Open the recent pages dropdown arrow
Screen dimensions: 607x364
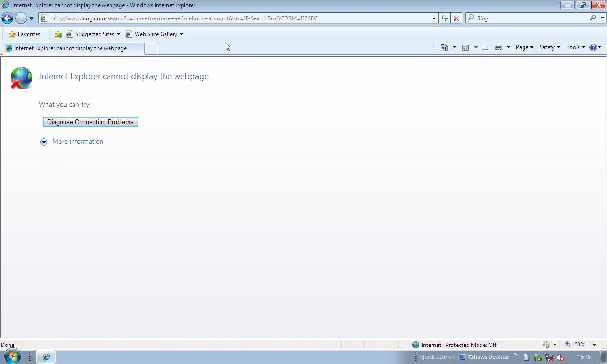(x=31, y=18)
